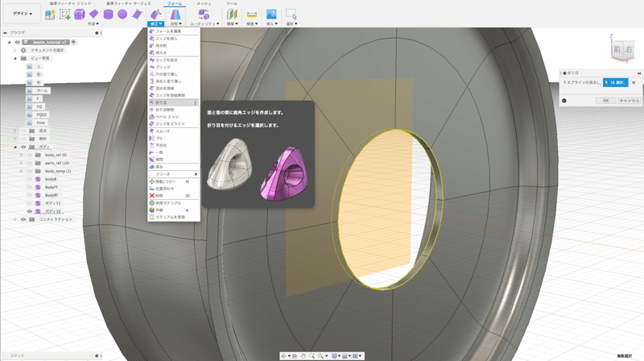This screenshot has height=361, width=644.
Task: Click the 16 選択 selection field
Action: click(616, 82)
